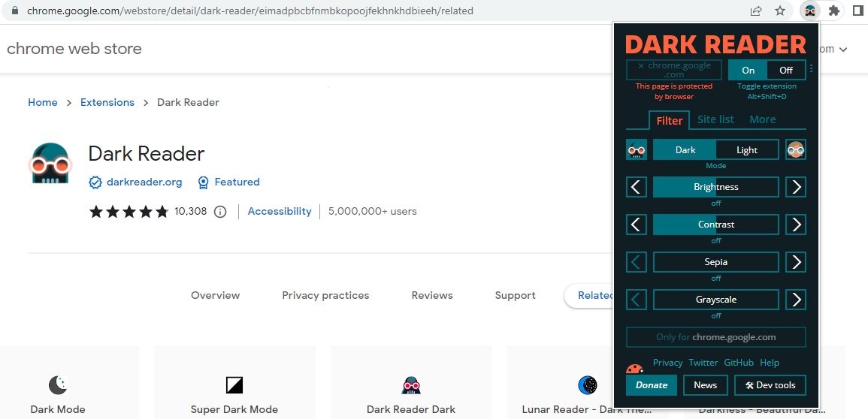868x419 pixels.
Task: Click the Grayscale slider bar
Action: click(715, 300)
